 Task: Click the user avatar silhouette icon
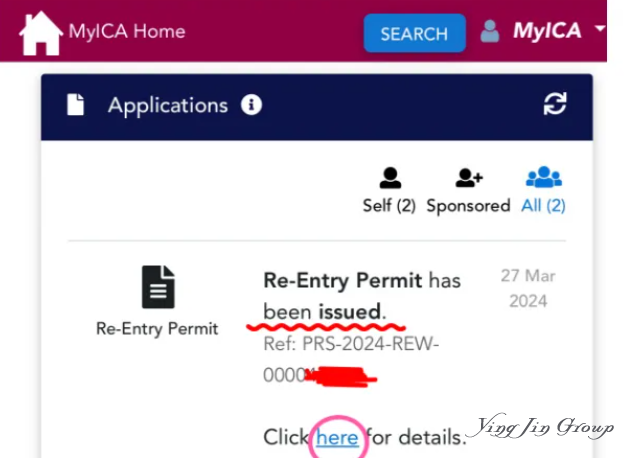489,31
